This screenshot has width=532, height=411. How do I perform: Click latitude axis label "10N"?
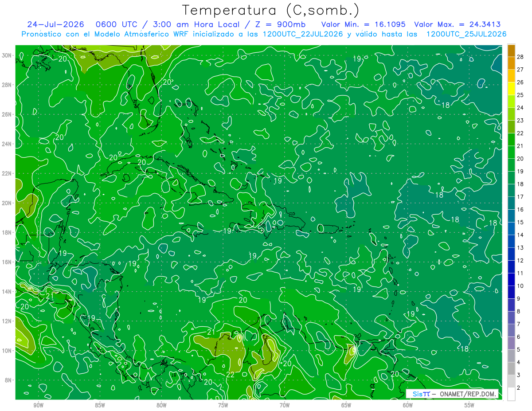7,351
